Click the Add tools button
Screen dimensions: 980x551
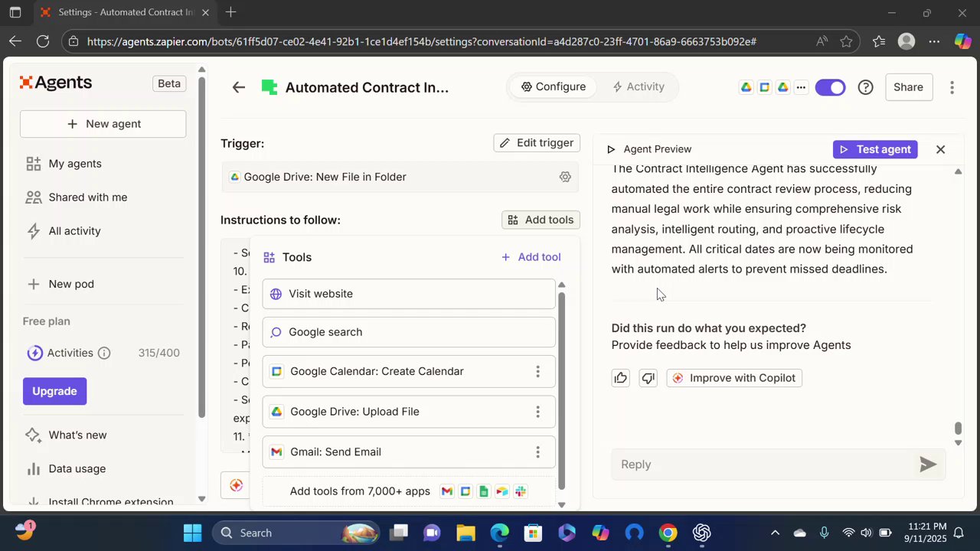[541, 220]
